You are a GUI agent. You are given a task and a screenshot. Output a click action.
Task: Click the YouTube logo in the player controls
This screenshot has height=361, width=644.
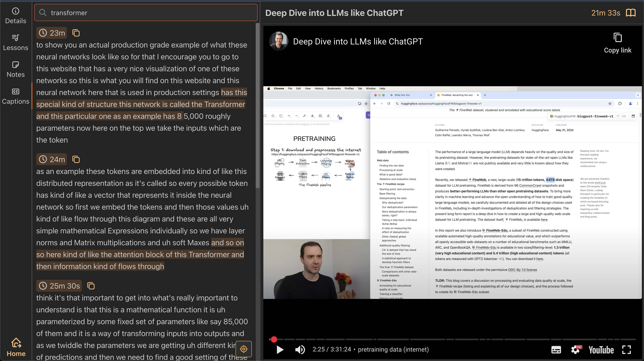pos(601,350)
